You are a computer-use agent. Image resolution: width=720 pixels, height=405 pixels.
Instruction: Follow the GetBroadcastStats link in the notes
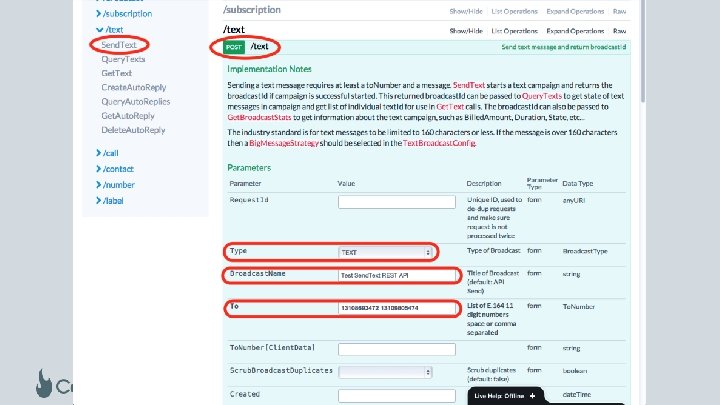tap(259, 118)
